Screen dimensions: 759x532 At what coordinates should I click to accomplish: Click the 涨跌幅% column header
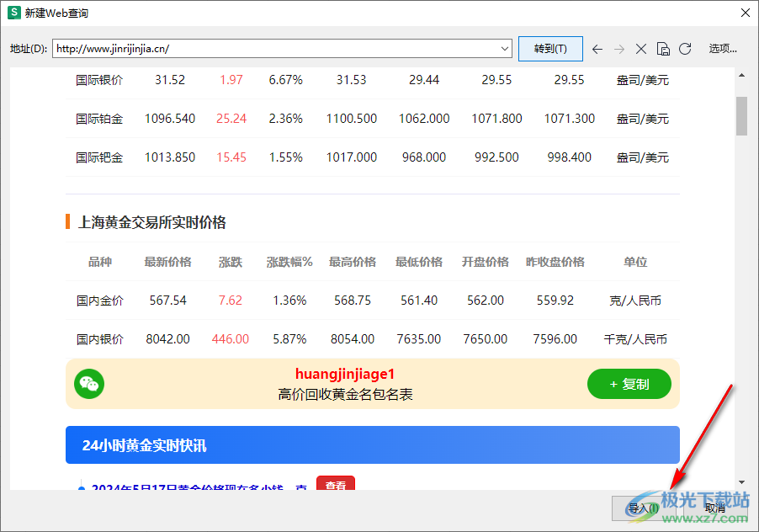(x=289, y=262)
